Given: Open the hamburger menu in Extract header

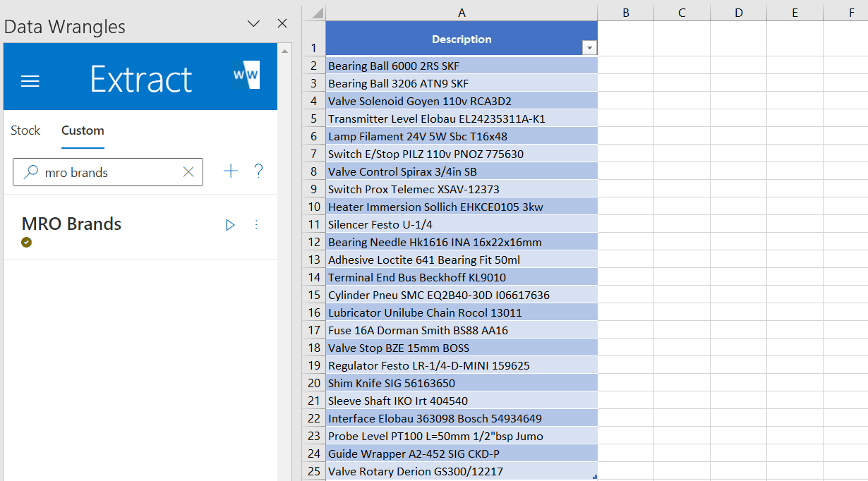Looking at the screenshot, I should [x=30, y=80].
